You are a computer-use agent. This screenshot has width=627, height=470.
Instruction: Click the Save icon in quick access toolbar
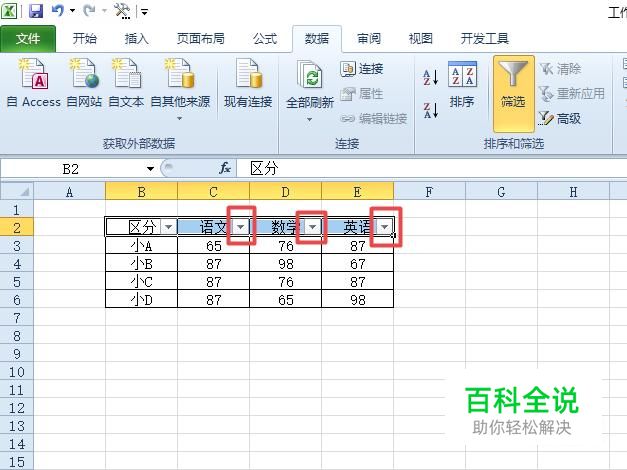point(36,11)
